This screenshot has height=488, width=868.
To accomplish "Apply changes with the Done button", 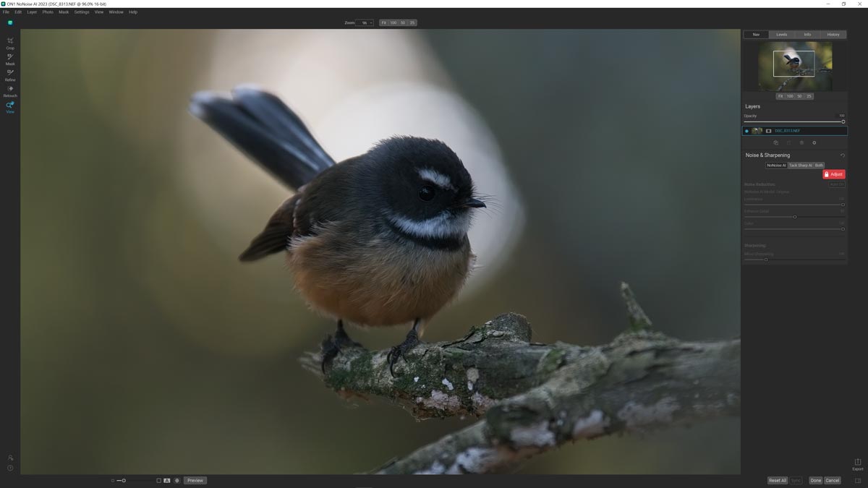I will click(x=815, y=479).
